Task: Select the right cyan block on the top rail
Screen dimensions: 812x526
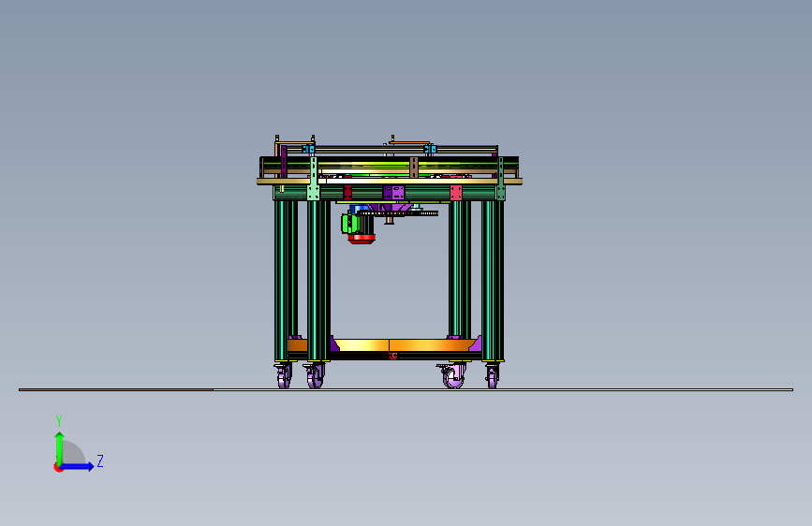Action: click(430, 149)
